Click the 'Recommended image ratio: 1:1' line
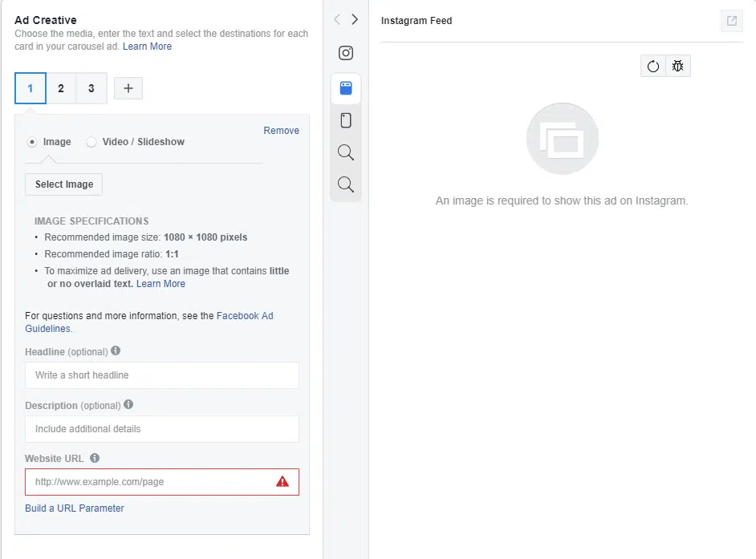The width and height of the screenshot is (756, 559). point(112,254)
